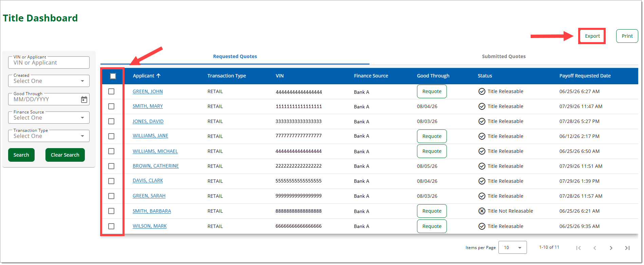The width and height of the screenshot is (644, 265).
Task: Jump to the last page of results
Action: coord(627,248)
